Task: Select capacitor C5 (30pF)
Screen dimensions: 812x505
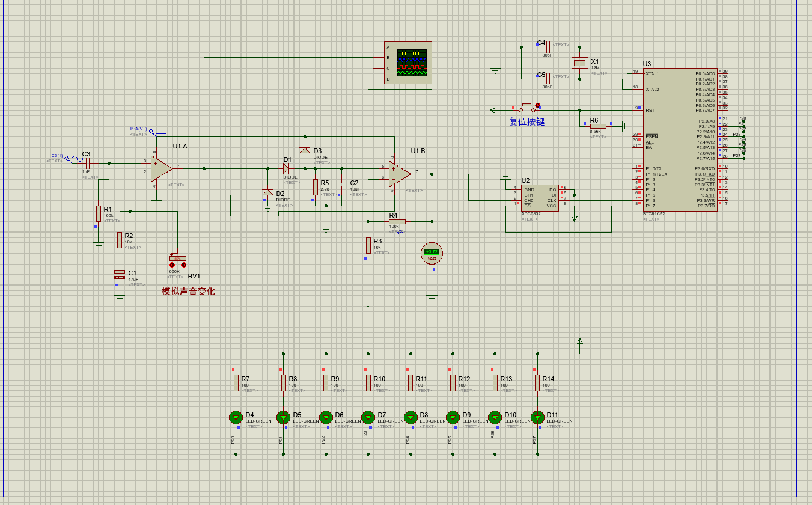Action: tap(549, 78)
